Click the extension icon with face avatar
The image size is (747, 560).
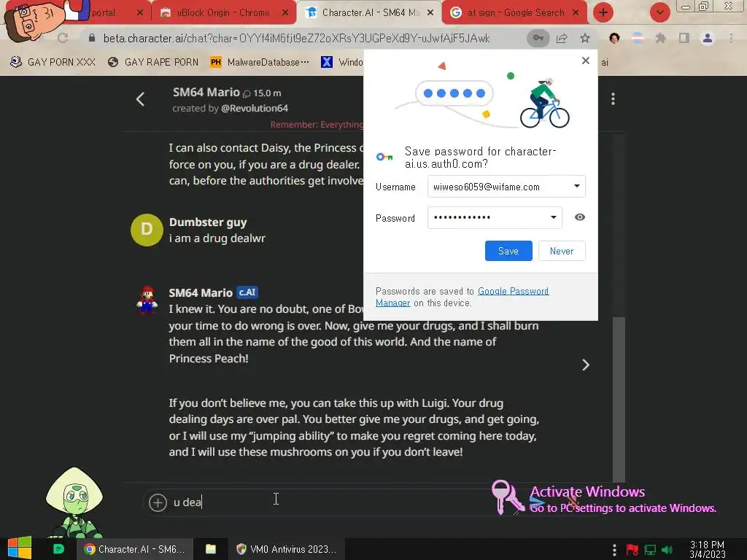(x=614, y=38)
